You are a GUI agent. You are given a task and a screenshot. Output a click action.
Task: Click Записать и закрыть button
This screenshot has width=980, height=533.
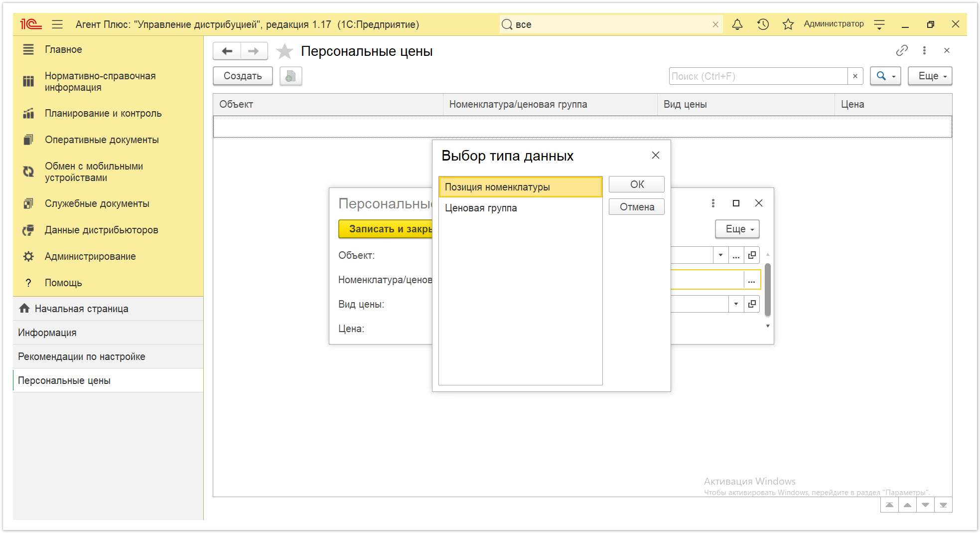point(386,229)
